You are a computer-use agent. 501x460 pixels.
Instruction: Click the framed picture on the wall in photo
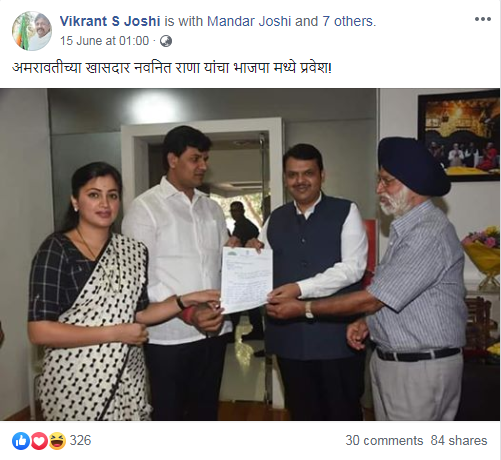click(459, 137)
